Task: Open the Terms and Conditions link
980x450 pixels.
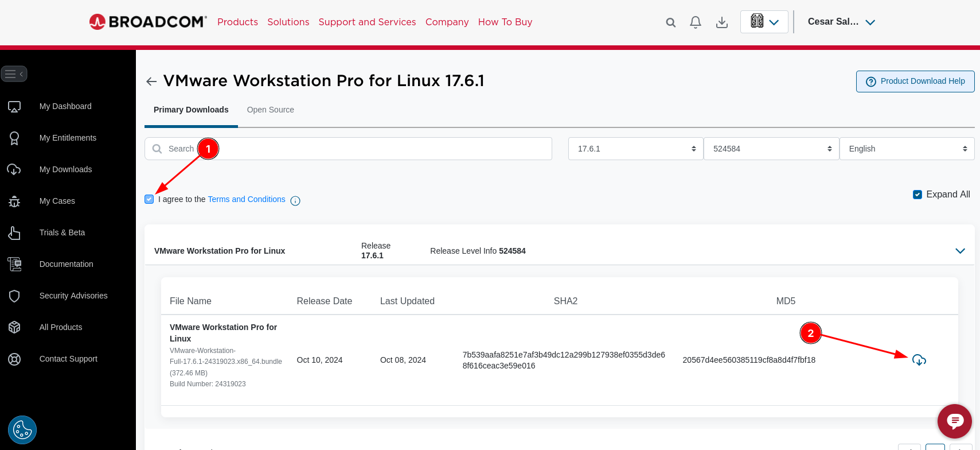Action: pyautogui.click(x=247, y=199)
